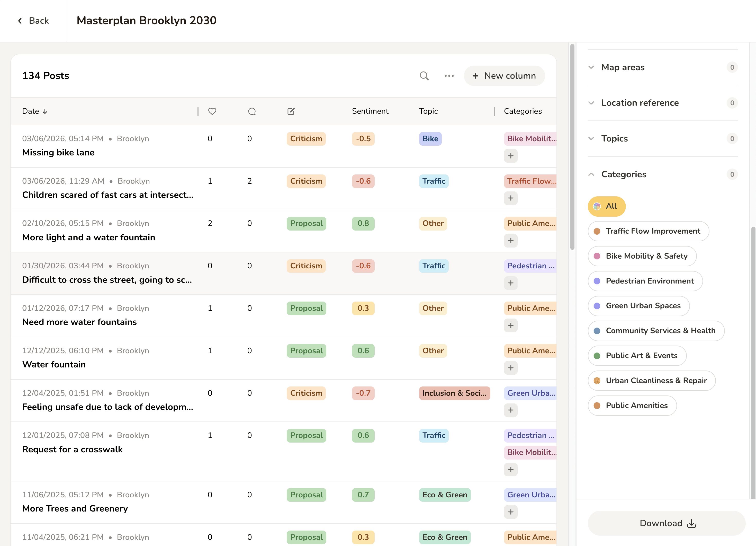Open the More Trees and Greenery post
The height and width of the screenshot is (546, 756).
[75, 508]
